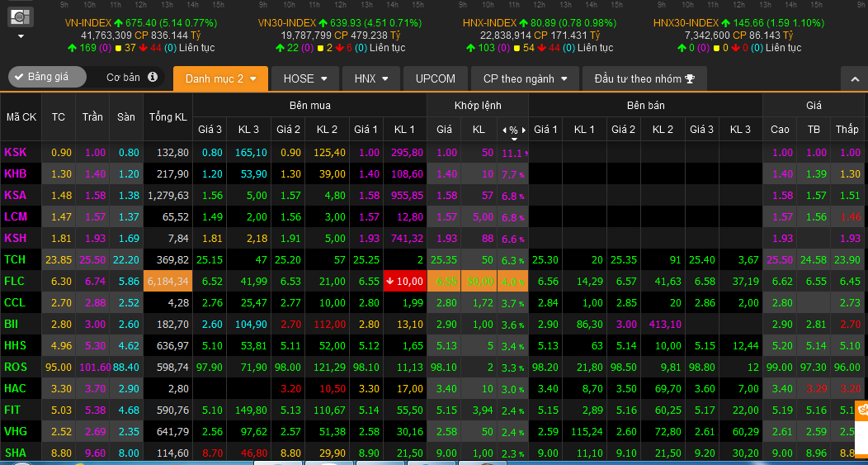This screenshot has height=465, width=868.
Task: Select the HHS stock symbol
Action: pyautogui.click(x=16, y=345)
